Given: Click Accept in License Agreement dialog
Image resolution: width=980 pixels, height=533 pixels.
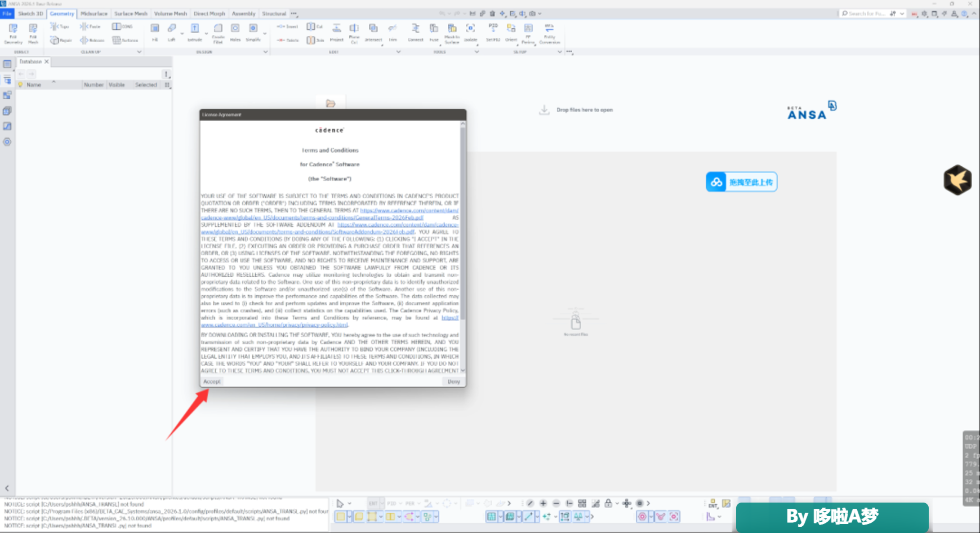Looking at the screenshot, I should tap(212, 381).
